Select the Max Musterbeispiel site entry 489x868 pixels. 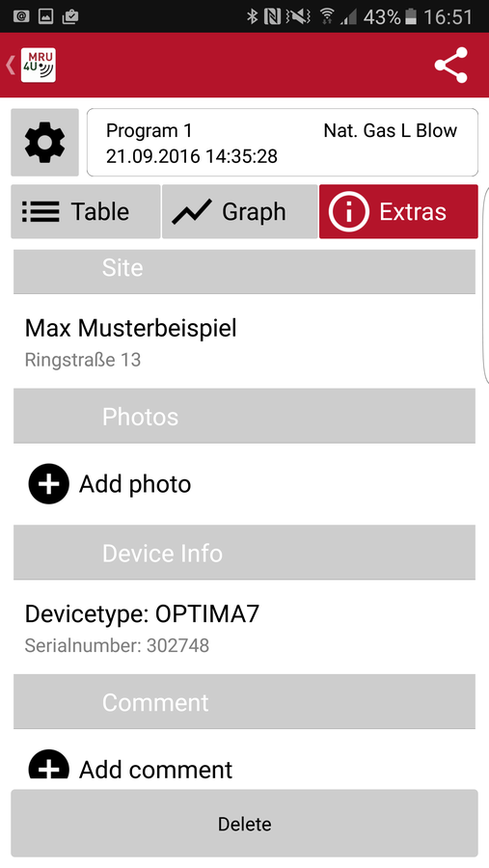244,341
